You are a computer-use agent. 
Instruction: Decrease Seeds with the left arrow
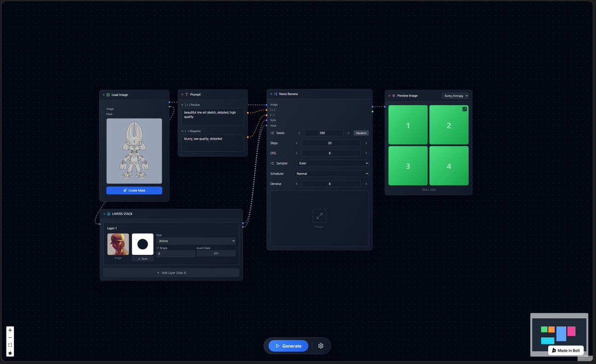point(299,133)
